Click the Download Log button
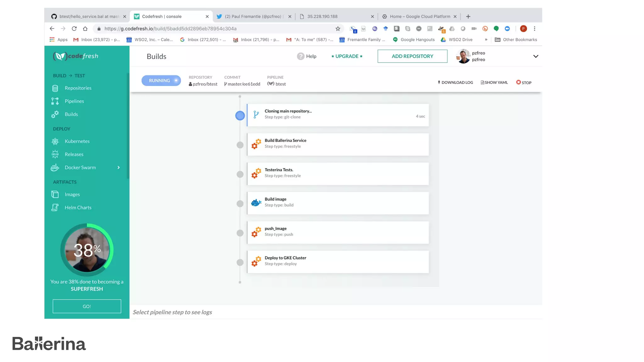644x362 pixels. (455, 82)
